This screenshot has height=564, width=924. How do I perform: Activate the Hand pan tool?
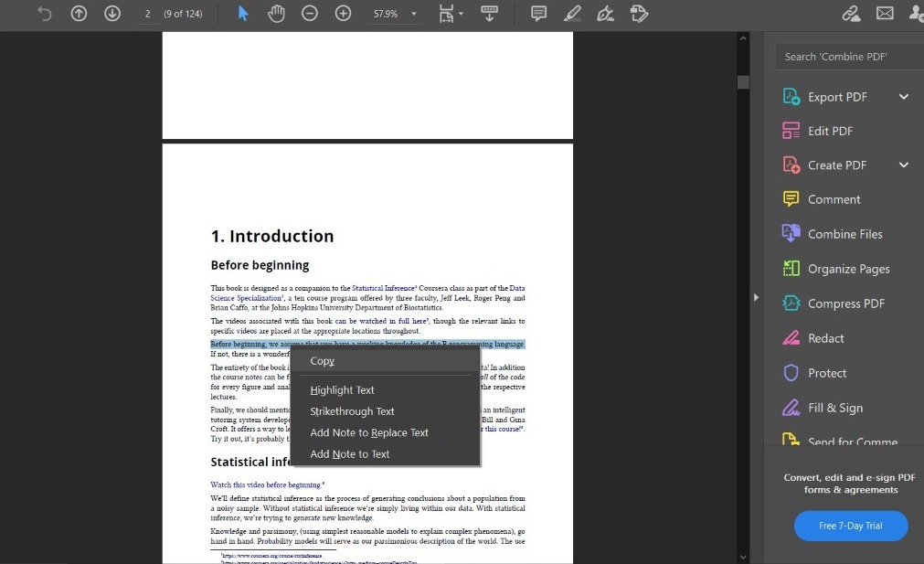point(276,14)
